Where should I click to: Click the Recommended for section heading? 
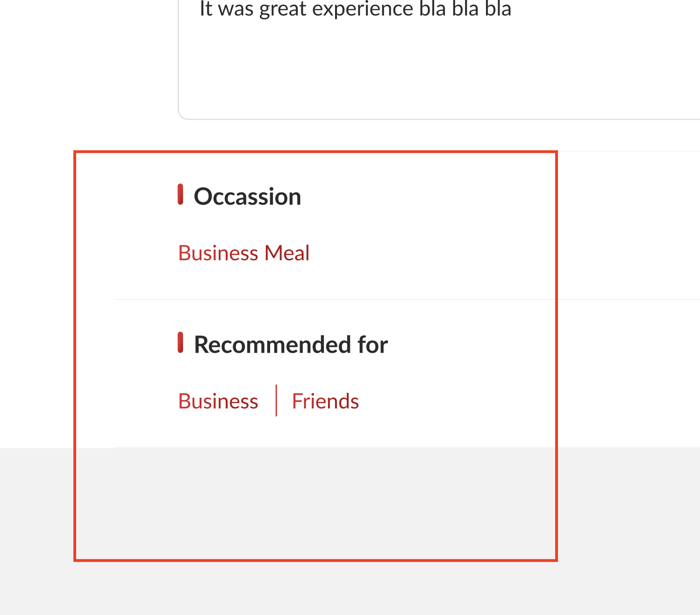(291, 345)
